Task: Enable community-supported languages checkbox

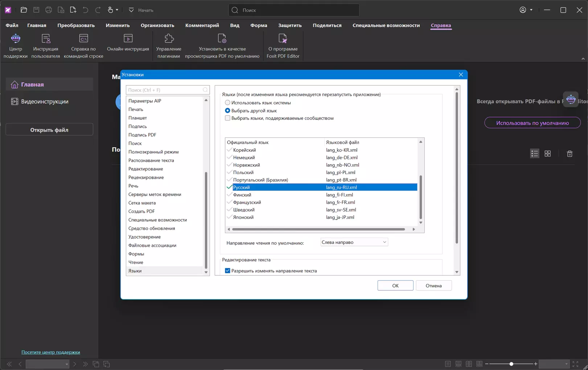Action: tap(227, 118)
